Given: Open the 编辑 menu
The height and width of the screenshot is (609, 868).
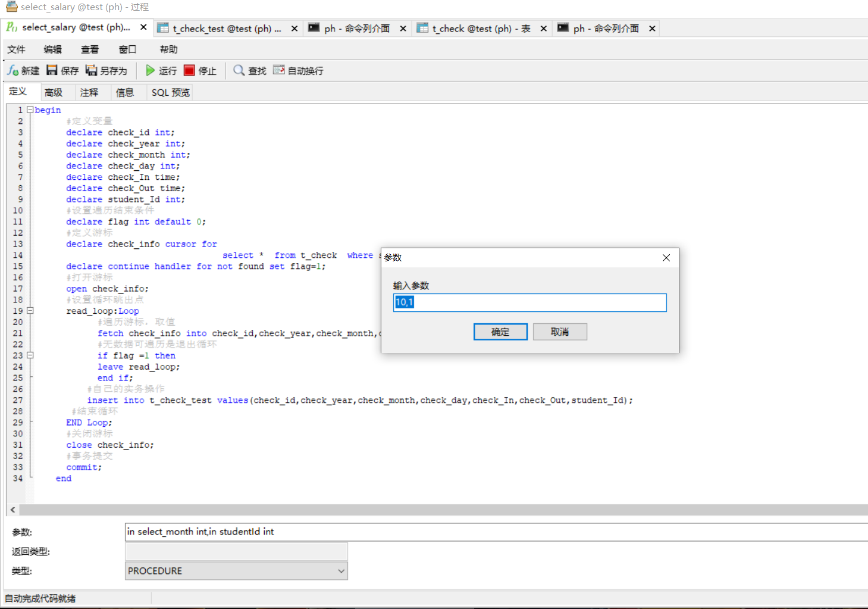Looking at the screenshot, I should [53, 49].
